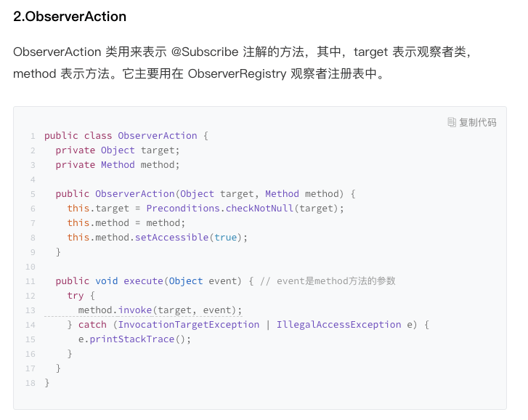Screen dimensions: 528x420
Task: Click line number 1 in code gutter
Action: pos(33,136)
